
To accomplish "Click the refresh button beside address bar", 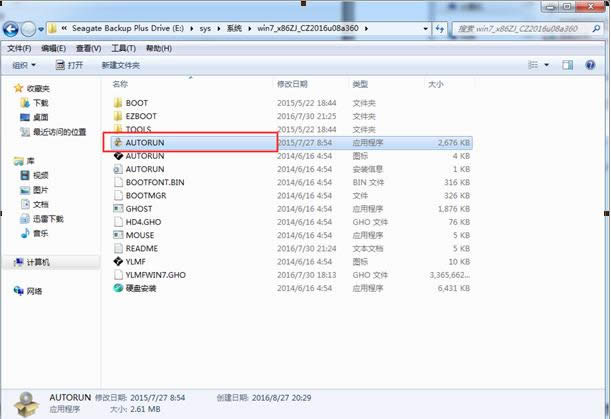I will pos(440,28).
